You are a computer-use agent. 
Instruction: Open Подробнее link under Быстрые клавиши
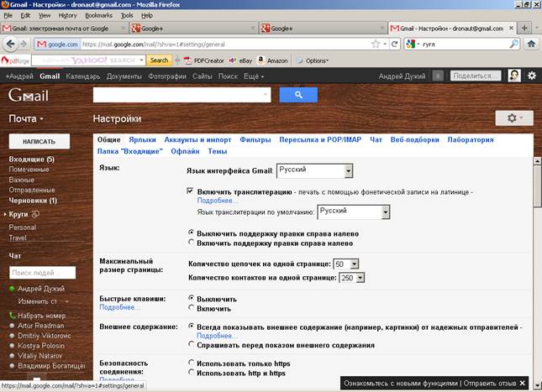[119, 307]
